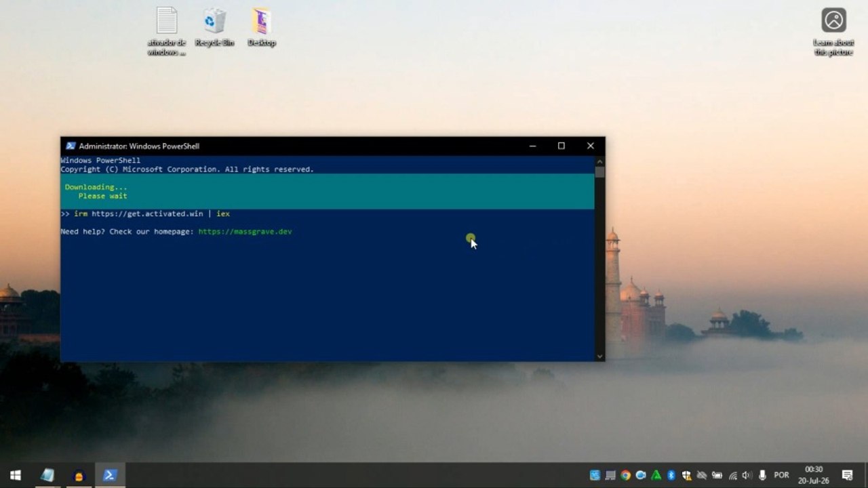
Task: Click the PowerShell scrollbar down arrow
Action: point(599,356)
